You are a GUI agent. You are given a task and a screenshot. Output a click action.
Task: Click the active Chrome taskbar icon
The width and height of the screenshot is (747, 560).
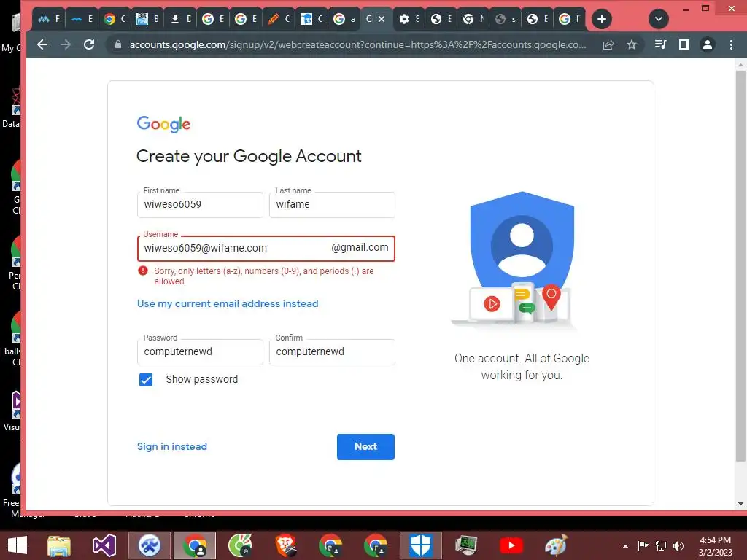pyautogui.click(x=195, y=545)
